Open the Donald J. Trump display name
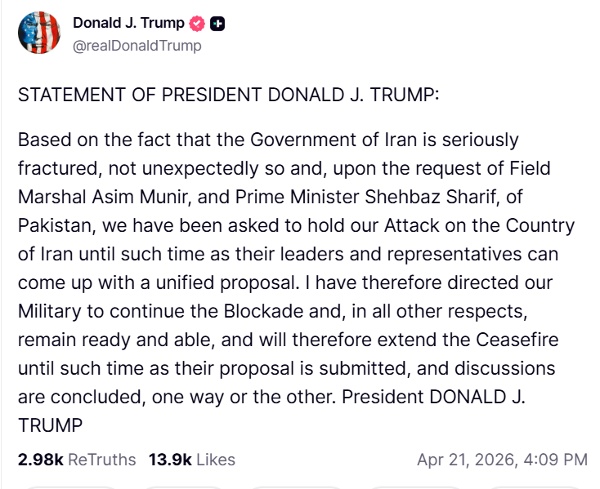Screen dimensions: 600x489 tap(129, 23)
